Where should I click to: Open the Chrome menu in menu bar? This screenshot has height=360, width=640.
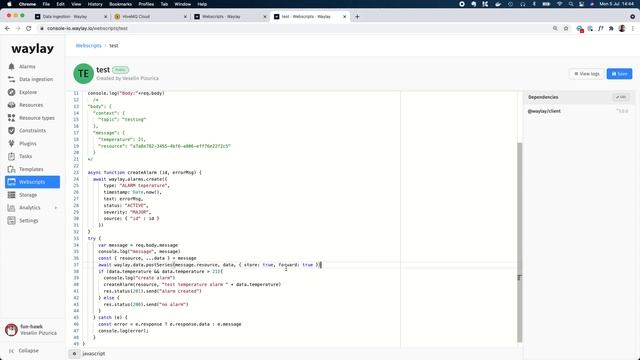pos(27,4)
